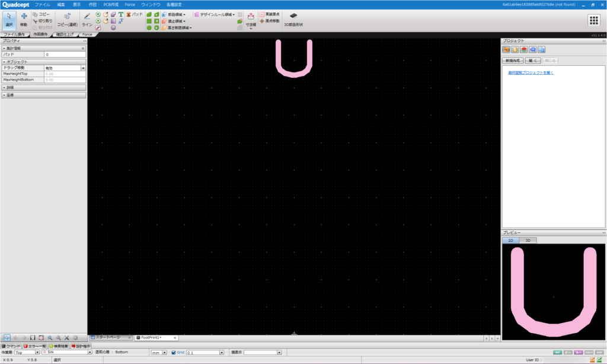Screen dimensions: 607x364
Task: Click the 切り取り (Cut) command
Action: coord(43,21)
